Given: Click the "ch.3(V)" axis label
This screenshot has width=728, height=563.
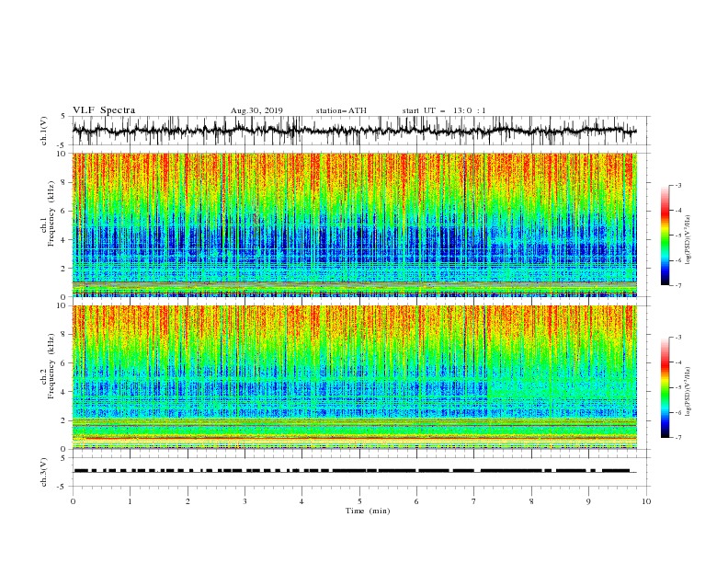Looking at the screenshot, I should pyautogui.click(x=44, y=472).
